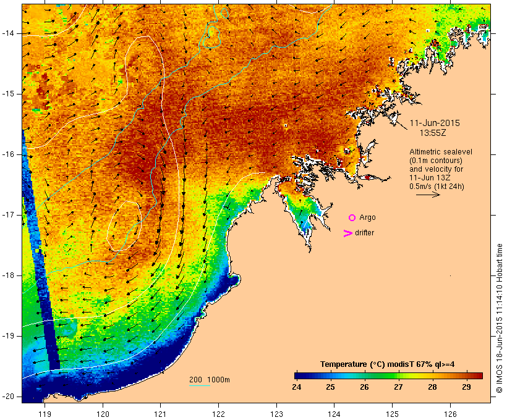Click the date text 11-Jun-2015
507x420 pixels.
[x=435, y=123]
